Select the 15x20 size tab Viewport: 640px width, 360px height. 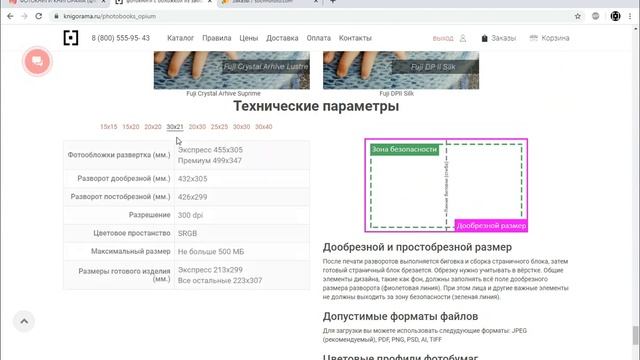click(x=131, y=127)
